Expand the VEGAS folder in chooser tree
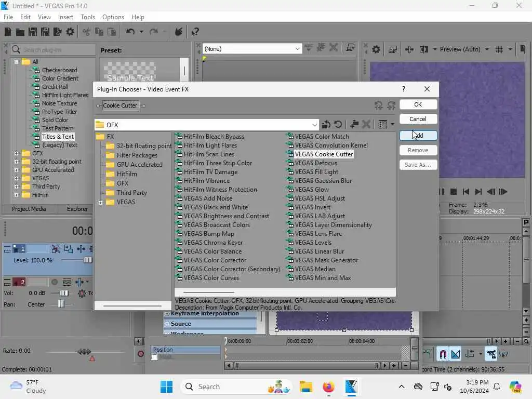 (101, 203)
